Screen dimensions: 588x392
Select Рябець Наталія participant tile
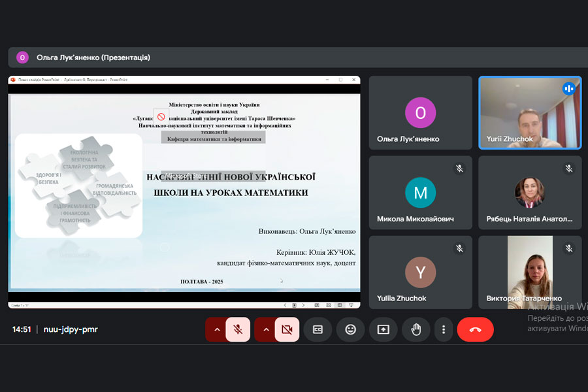(x=530, y=193)
